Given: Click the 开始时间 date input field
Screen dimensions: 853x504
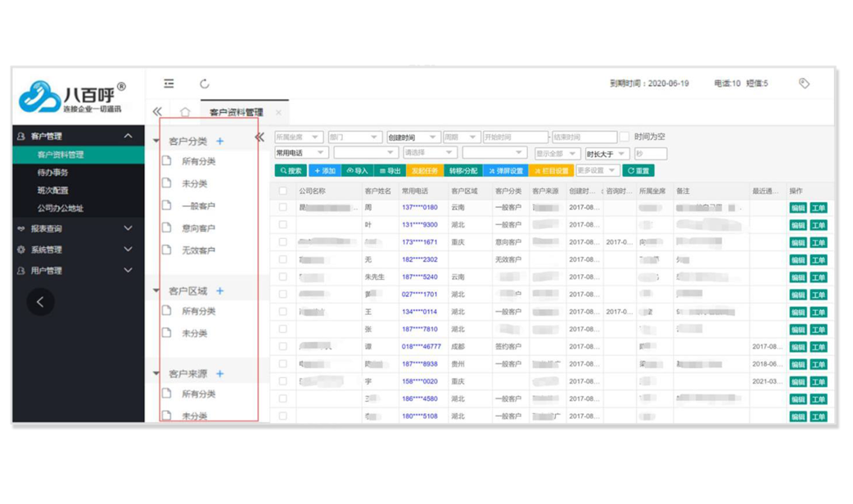Looking at the screenshot, I should point(515,137).
